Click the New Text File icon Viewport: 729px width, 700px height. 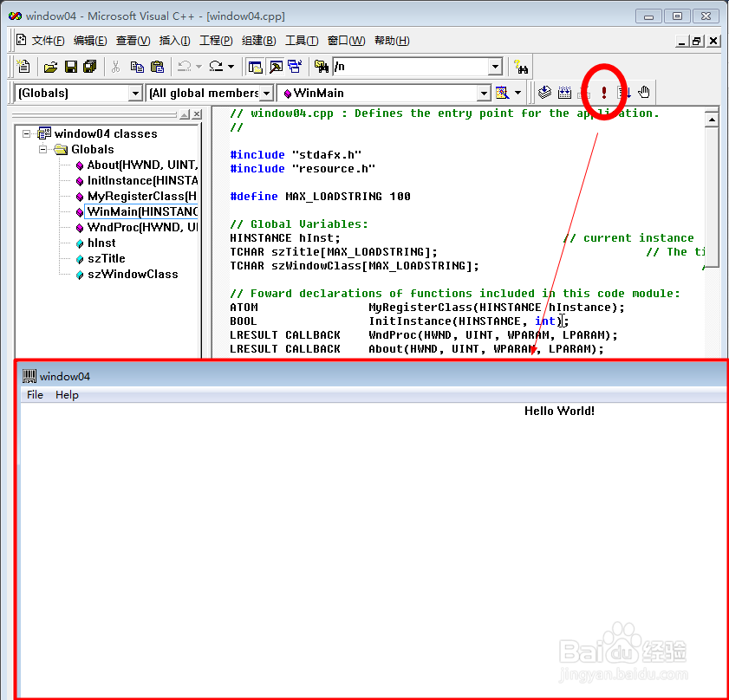(23, 66)
